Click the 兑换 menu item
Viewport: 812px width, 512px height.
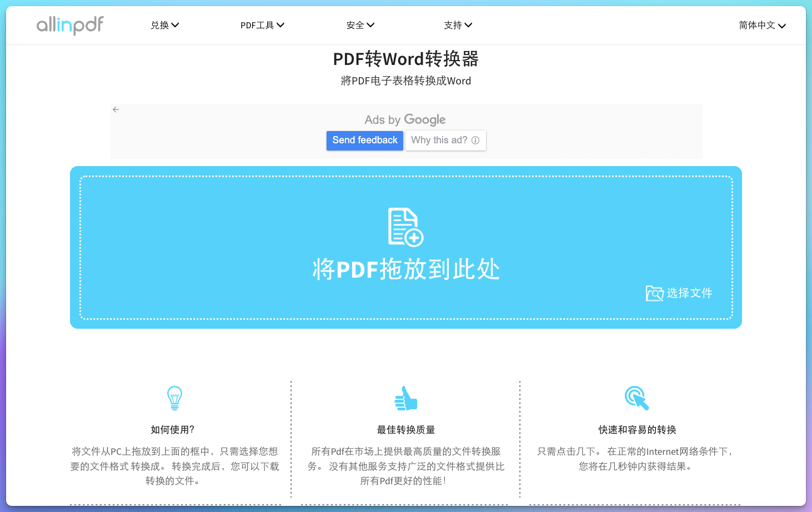coord(159,24)
